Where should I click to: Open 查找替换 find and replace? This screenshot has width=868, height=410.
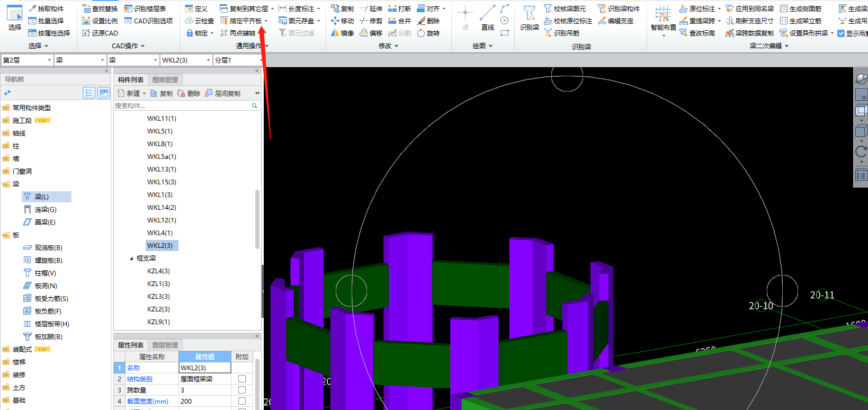[x=100, y=8]
